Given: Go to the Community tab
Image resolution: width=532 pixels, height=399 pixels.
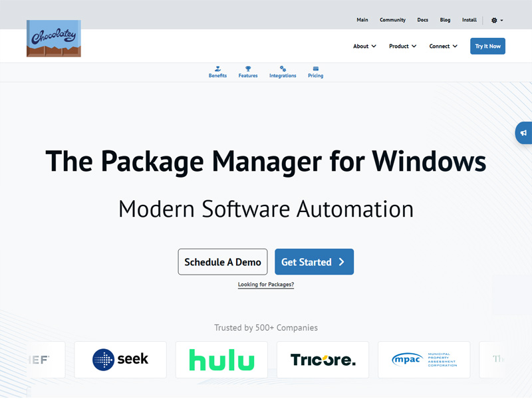Looking at the screenshot, I should pos(392,20).
